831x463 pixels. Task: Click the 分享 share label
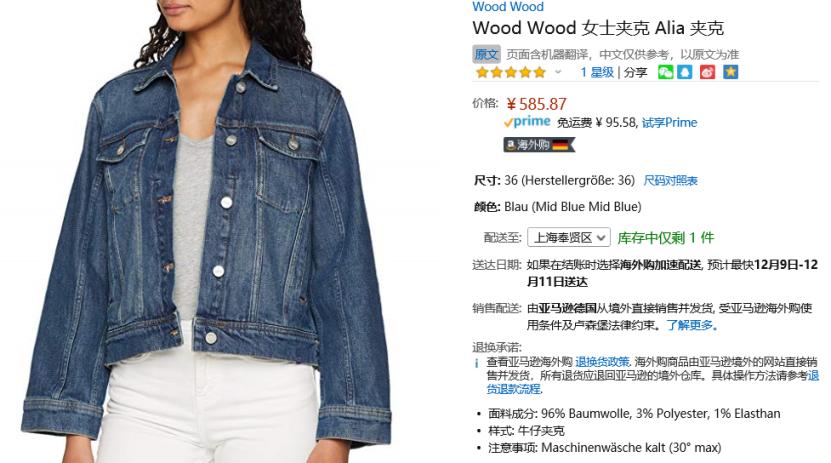(x=635, y=72)
